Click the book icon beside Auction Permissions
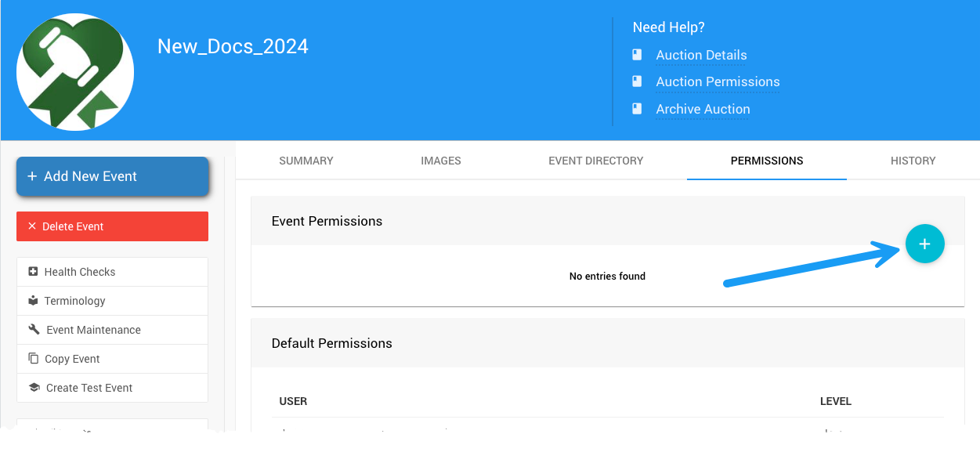This screenshot has height=452, width=980. point(638,81)
